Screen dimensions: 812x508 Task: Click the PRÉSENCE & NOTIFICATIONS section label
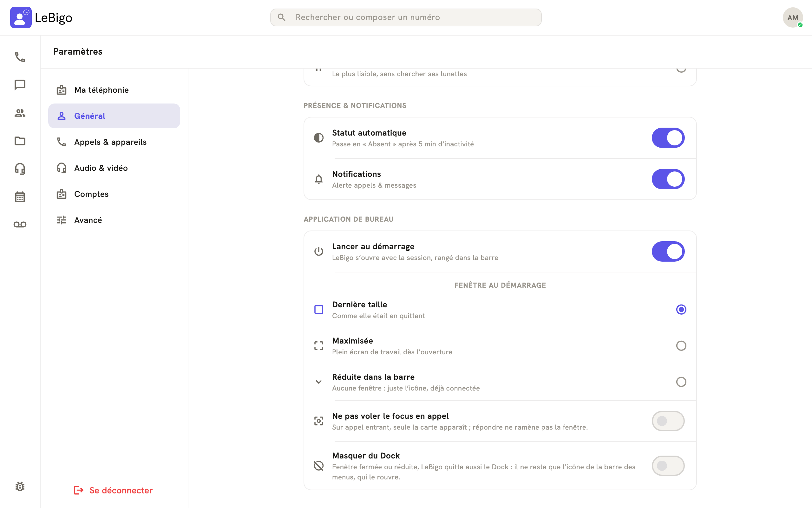click(x=355, y=105)
